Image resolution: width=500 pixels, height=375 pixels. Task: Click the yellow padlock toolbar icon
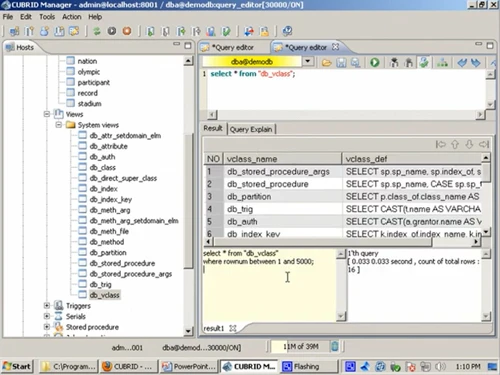click(264, 31)
